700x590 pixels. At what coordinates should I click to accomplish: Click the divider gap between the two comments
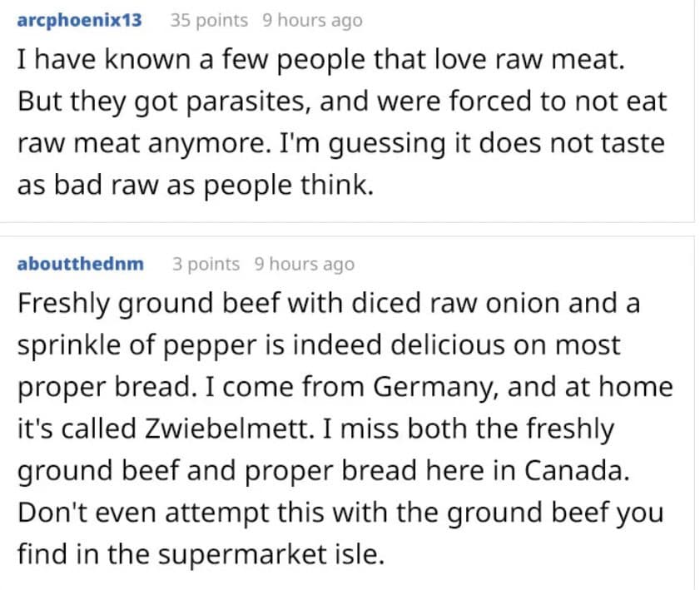[347, 229]
